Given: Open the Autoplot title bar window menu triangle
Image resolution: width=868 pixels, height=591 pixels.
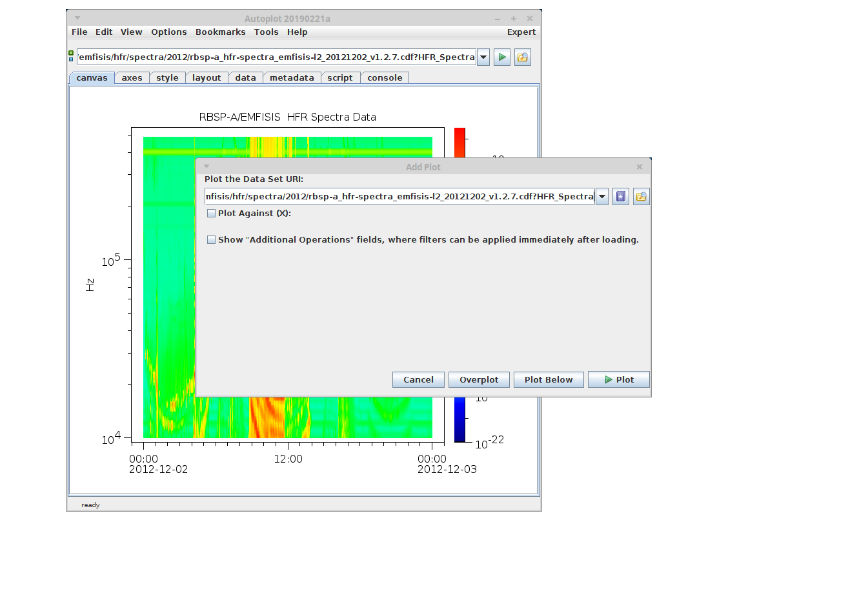Looking at the screenshot, I should click(77, 18).
